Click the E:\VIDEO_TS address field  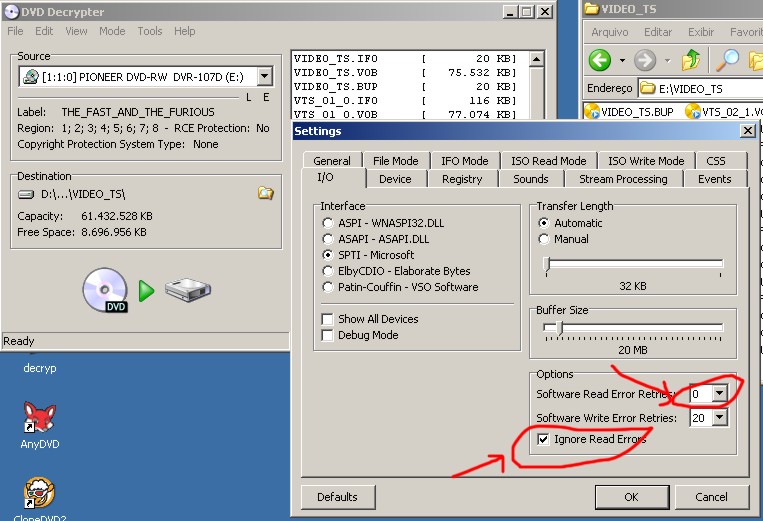coord(700,88)
